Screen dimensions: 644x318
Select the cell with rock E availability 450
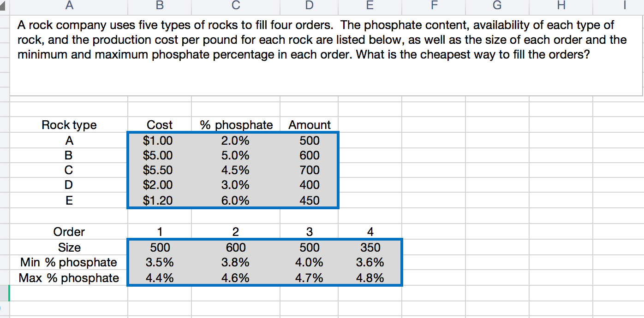pyautogui.click(x=309, y=200)
